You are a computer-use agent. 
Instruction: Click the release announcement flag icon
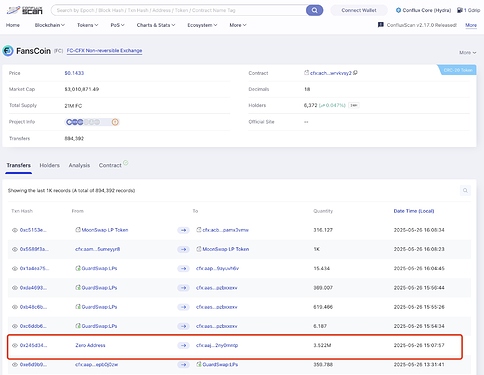(381, 25)
